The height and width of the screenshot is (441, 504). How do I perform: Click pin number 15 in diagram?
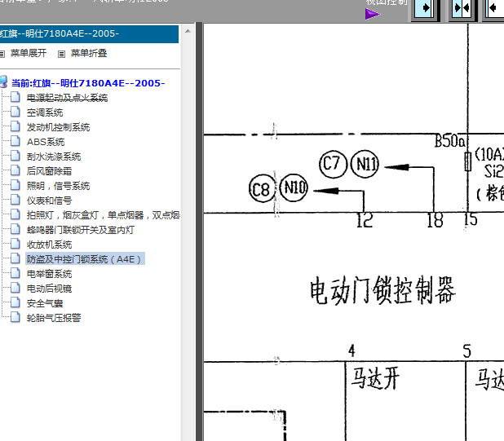[x=471, y=219]
